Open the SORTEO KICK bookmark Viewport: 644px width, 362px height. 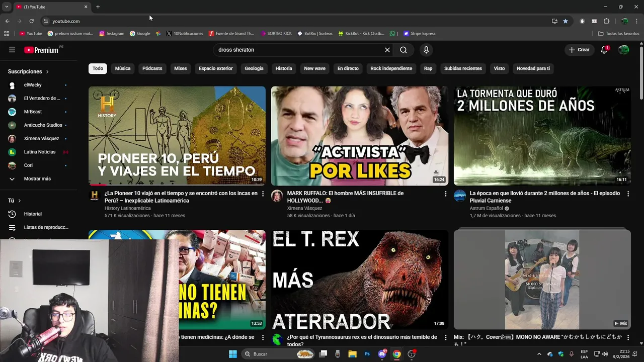[276, 34]
